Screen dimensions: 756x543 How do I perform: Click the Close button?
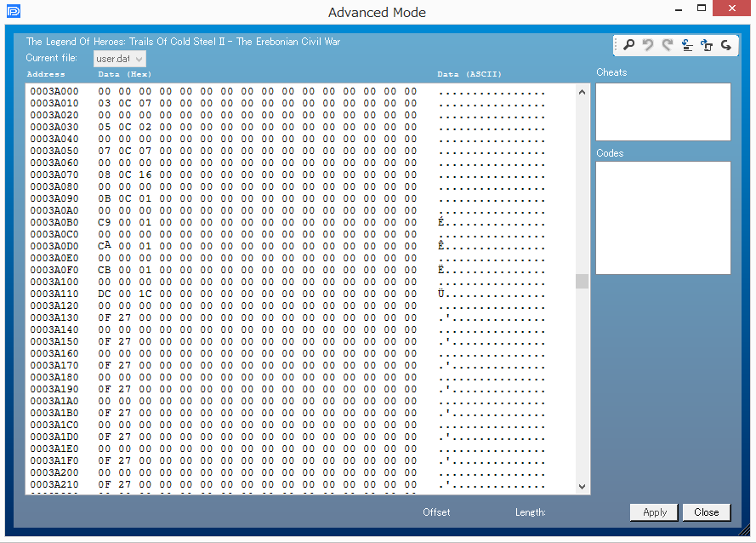(707, 512)
